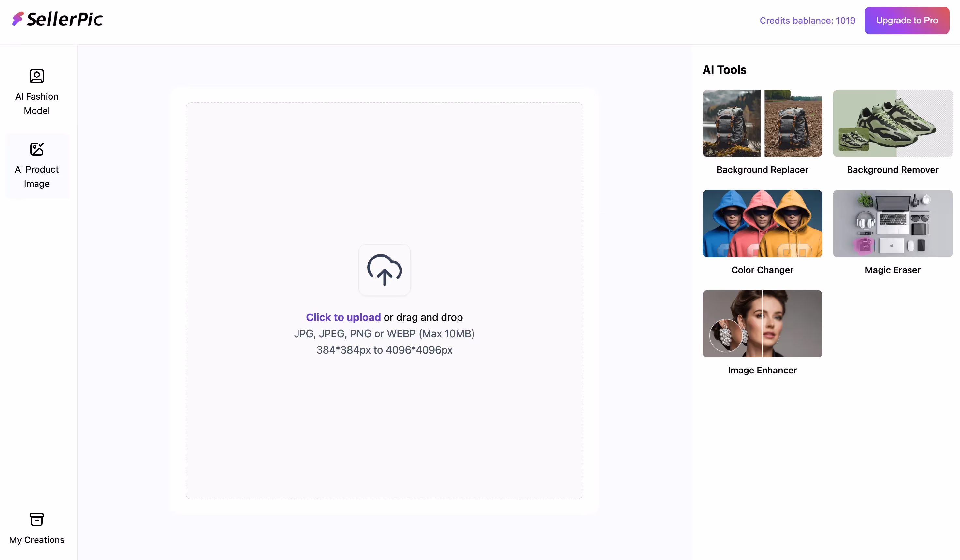The height and width of the screenshot is (560, 960).
Task: Click the AI Fashion Model icon
Action: coord(36,76)
